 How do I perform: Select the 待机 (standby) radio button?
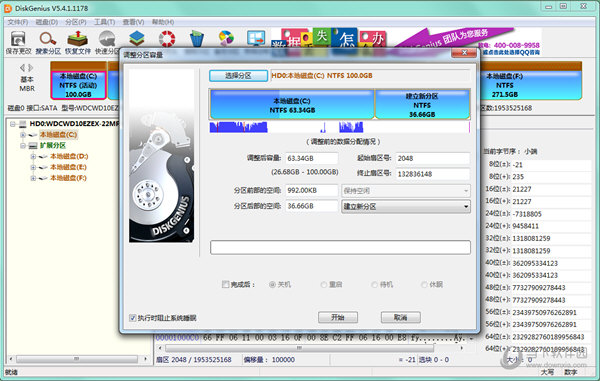point(375,285)
